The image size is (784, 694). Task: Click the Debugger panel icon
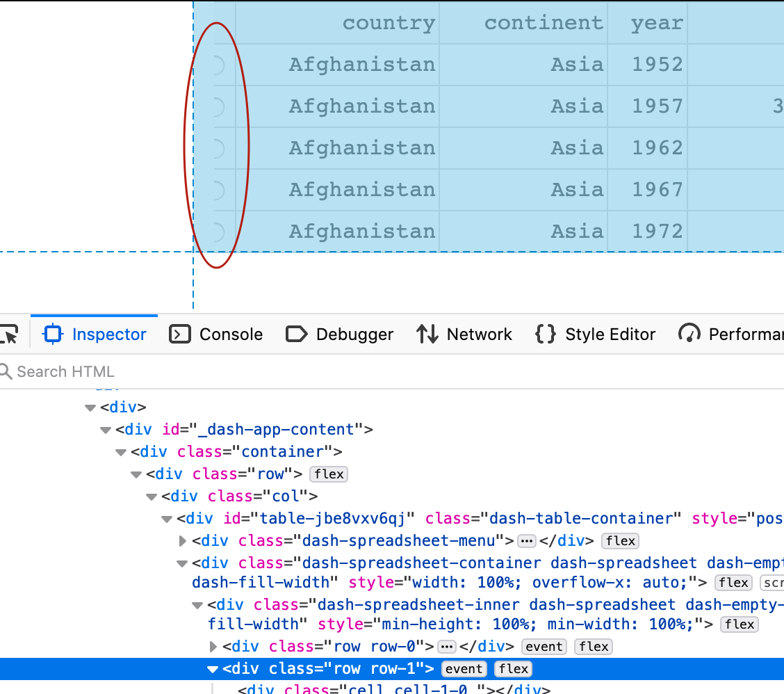click(297, 334)
